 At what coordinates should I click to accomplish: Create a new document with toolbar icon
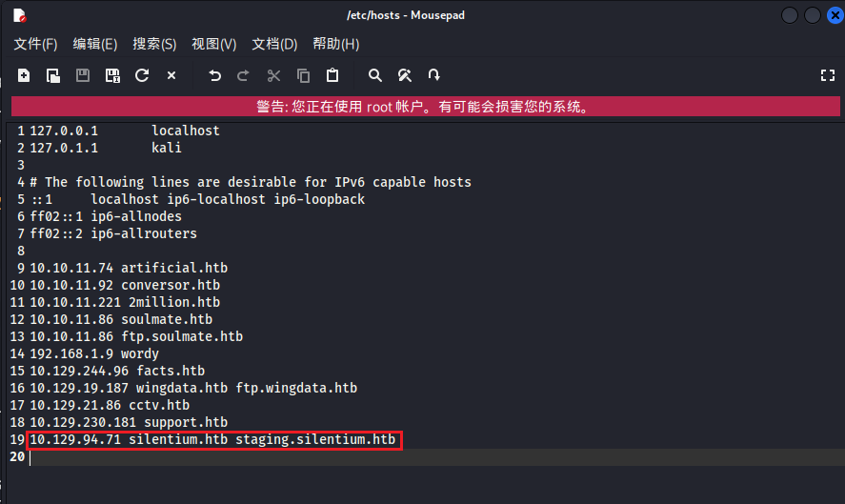coord(24,75)
